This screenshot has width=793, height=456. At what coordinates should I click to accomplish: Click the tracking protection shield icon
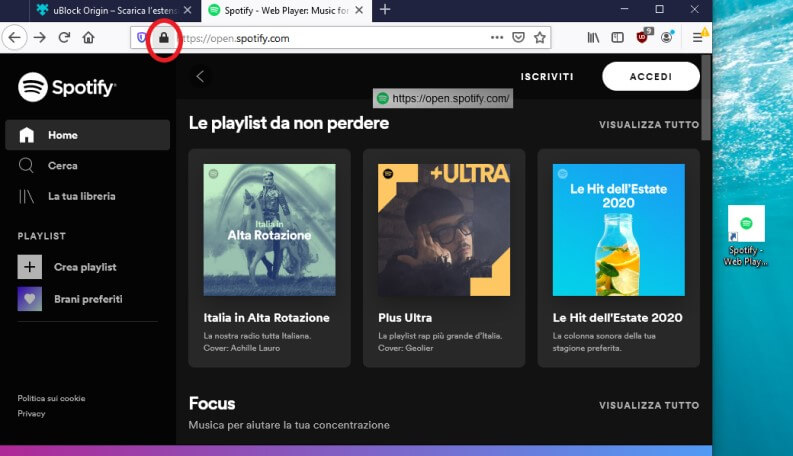point(142,37)
